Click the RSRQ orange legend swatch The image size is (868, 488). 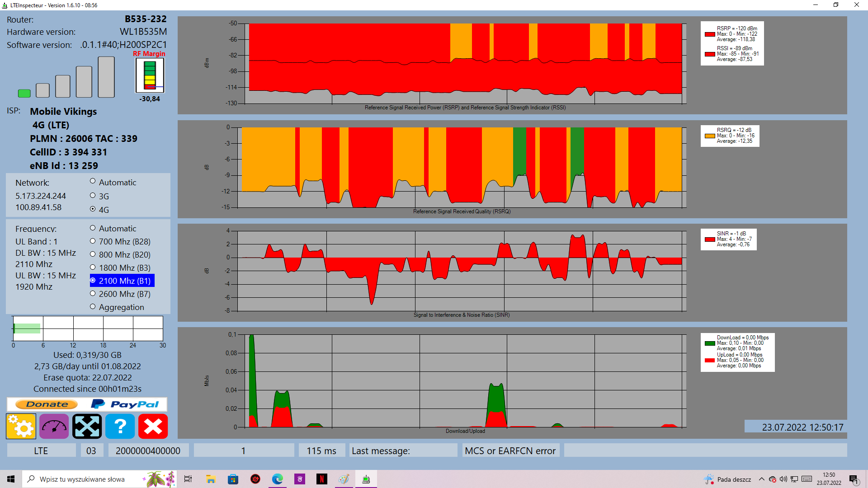[x=710, y=136]
